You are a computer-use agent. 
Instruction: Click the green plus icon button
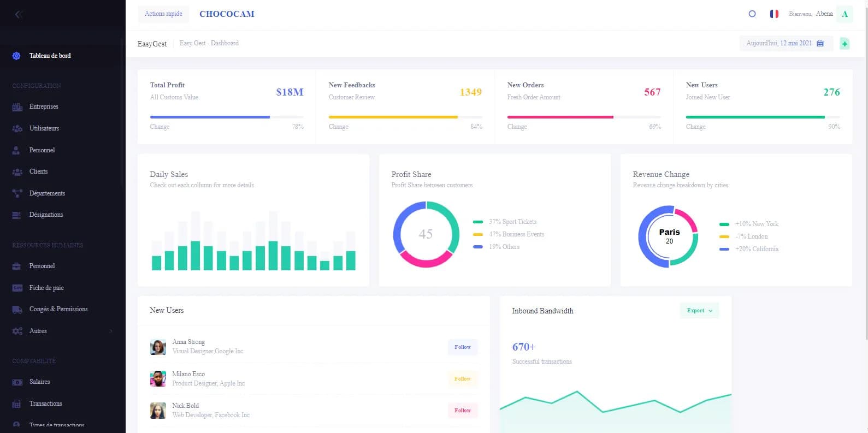pyautogui.click(x=845, y=44)
